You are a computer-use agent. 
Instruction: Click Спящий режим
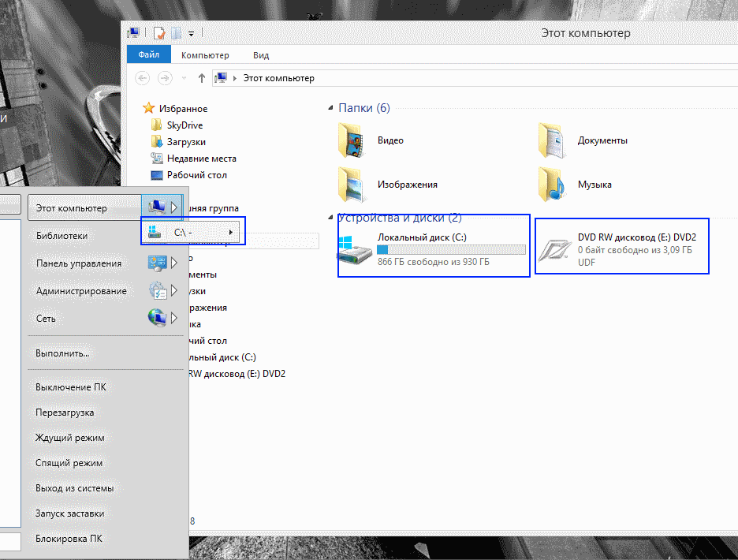tap(69, 463)
